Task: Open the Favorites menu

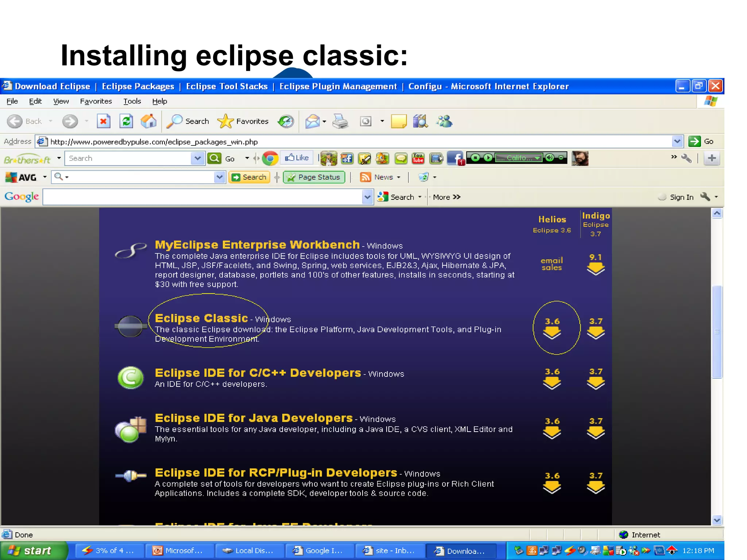Action: point(96,101)
